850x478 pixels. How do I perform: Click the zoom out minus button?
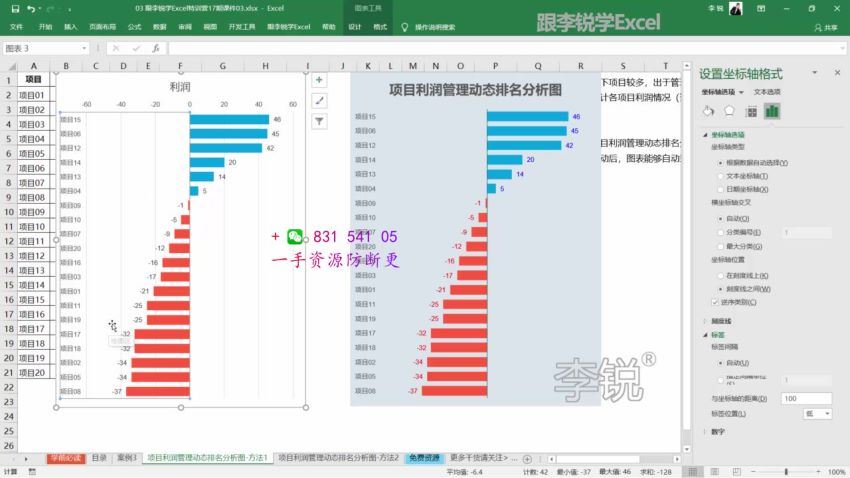click(753, 471)
